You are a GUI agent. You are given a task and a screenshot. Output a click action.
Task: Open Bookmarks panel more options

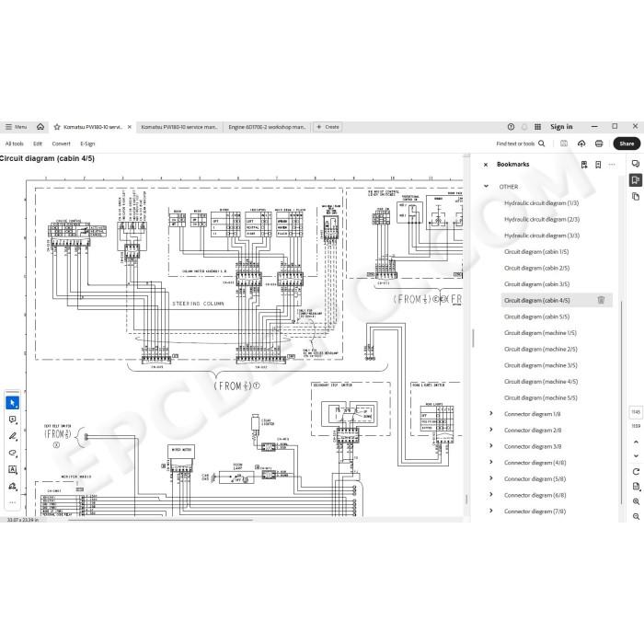click(x=612, y=165)
